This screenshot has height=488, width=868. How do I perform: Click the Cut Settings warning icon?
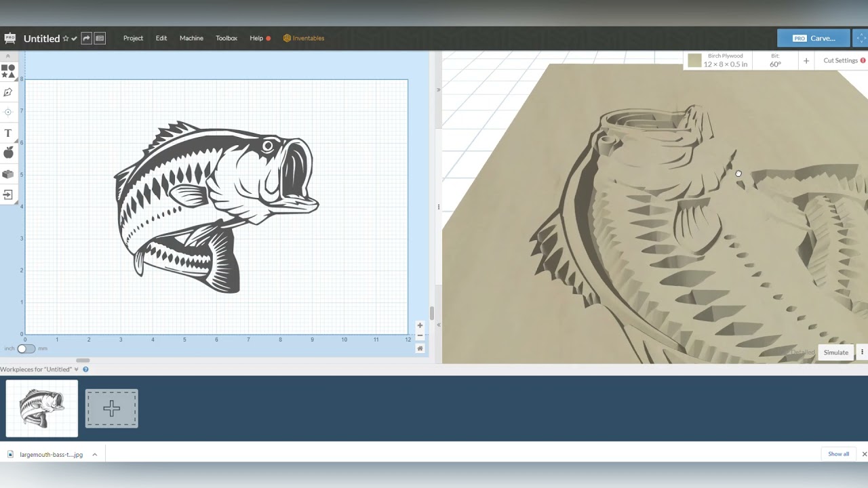pyautogui.click(x=863, y=60)
